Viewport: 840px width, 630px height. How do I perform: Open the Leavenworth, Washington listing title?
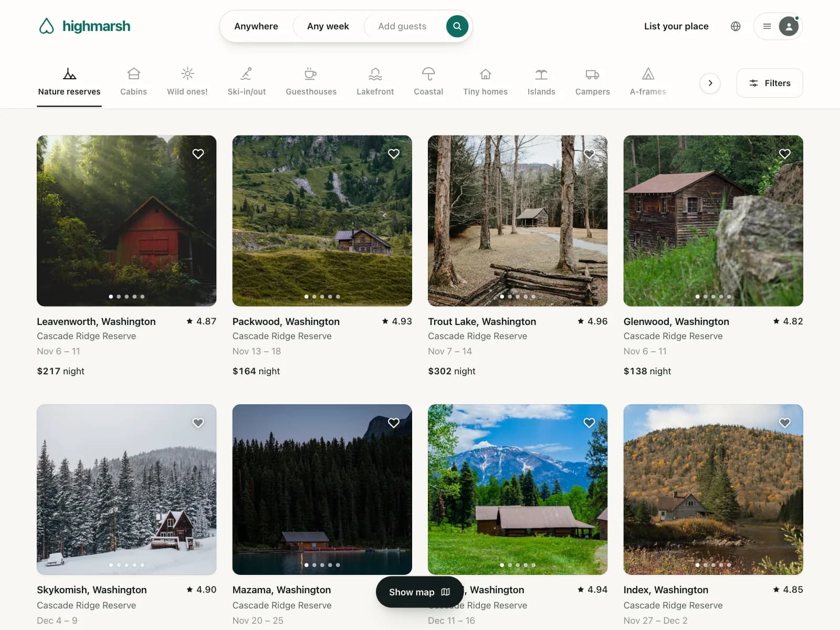pyautogui.click(x=96, y=321)
